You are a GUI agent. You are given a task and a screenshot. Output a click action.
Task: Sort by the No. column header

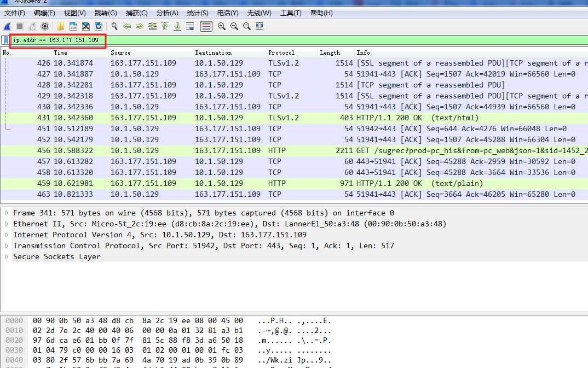pyautogui.click(x=26, y=53)
